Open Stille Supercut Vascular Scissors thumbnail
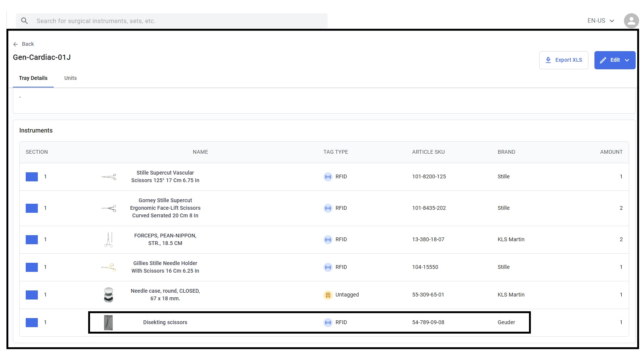This screenshot has height=362, width=644. click(109, 177)
